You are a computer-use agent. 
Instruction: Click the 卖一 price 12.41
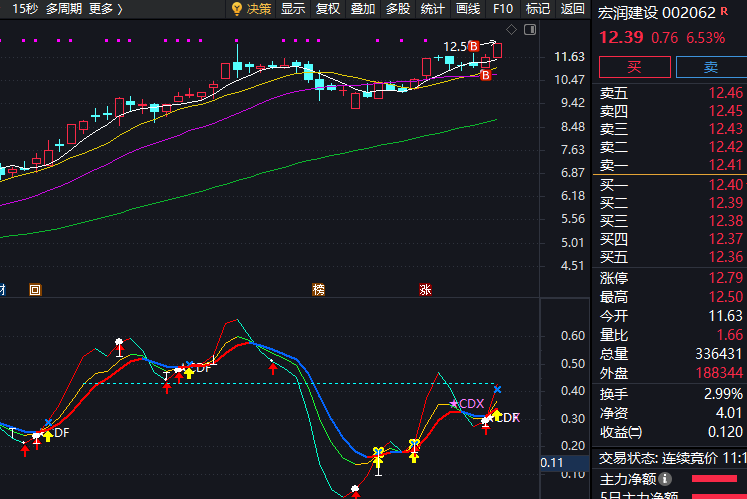pyautogui.click(x=726, y=165)
